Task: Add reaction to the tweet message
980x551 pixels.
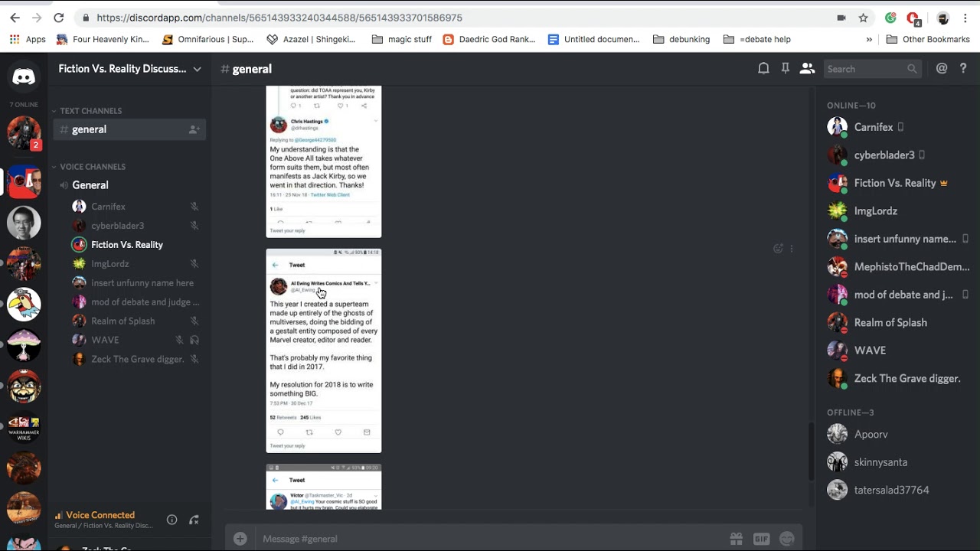Action: 778,249
